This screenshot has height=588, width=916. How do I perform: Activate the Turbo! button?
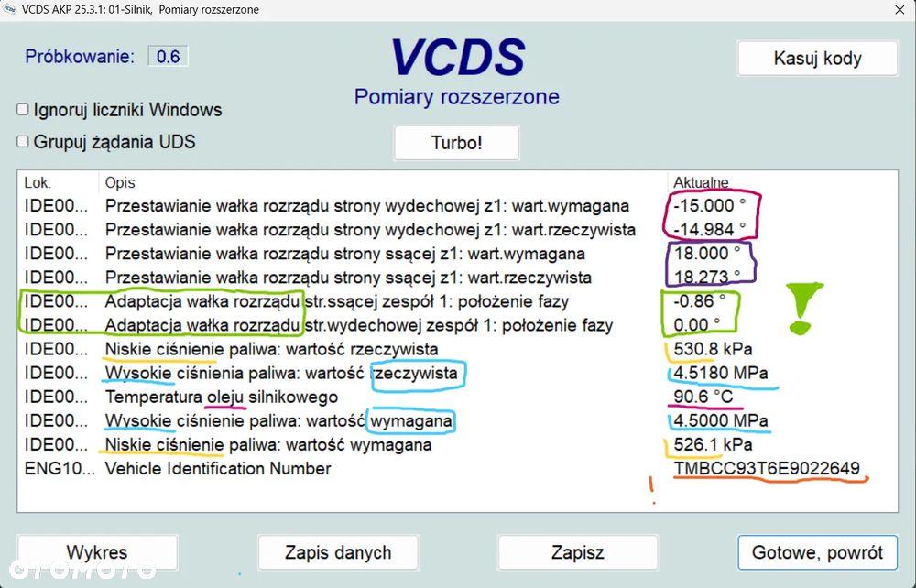click(x=456, y=143)
